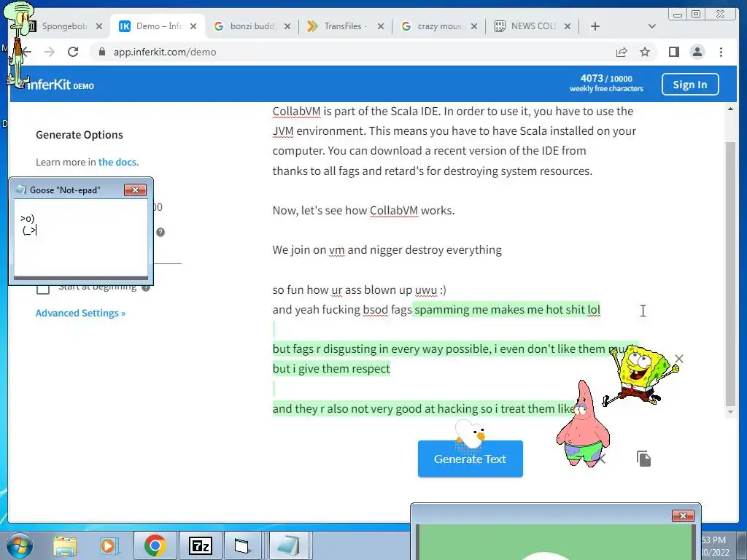Open Windows Media Player from taskbar
747x560 pixels.
coord(109,546)
